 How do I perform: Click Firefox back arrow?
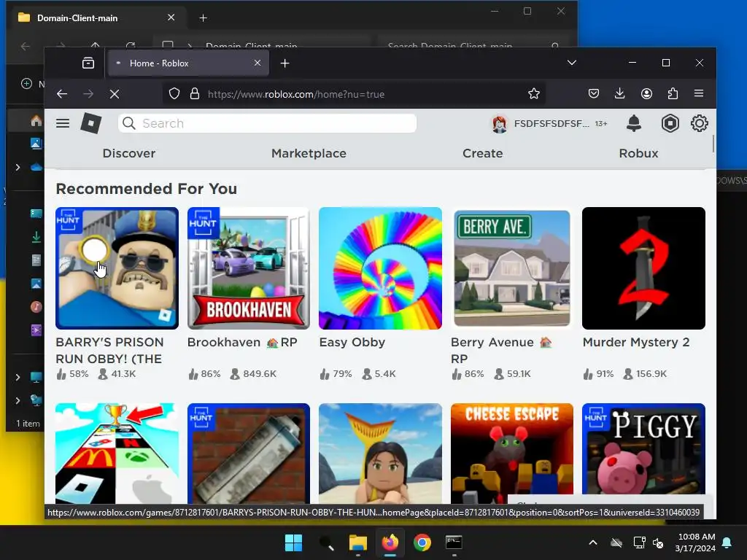coord(62,94)
